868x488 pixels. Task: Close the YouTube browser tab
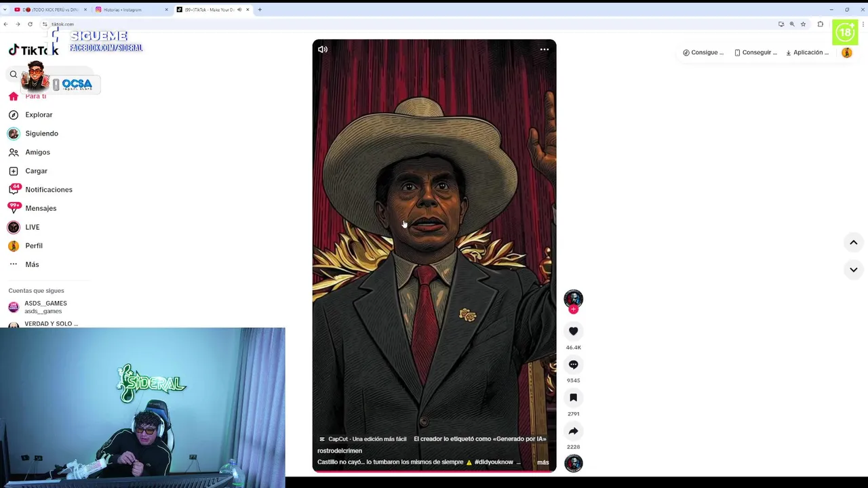pos(85,9)
